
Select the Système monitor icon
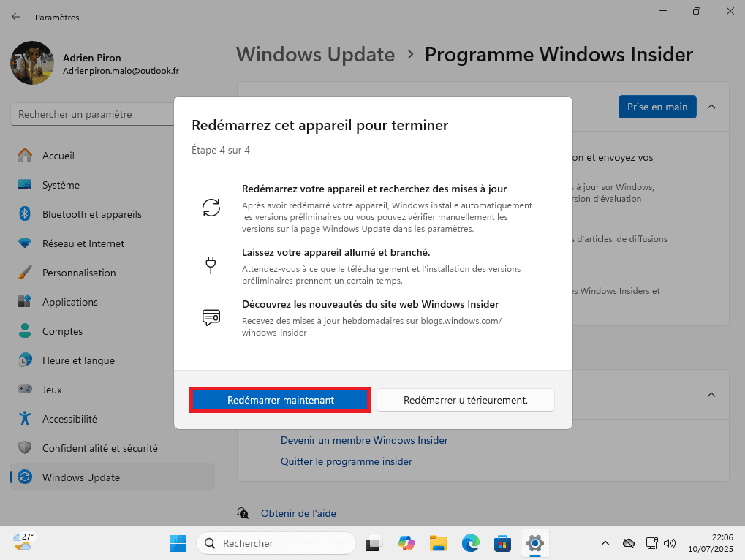(x=25, y=185)
